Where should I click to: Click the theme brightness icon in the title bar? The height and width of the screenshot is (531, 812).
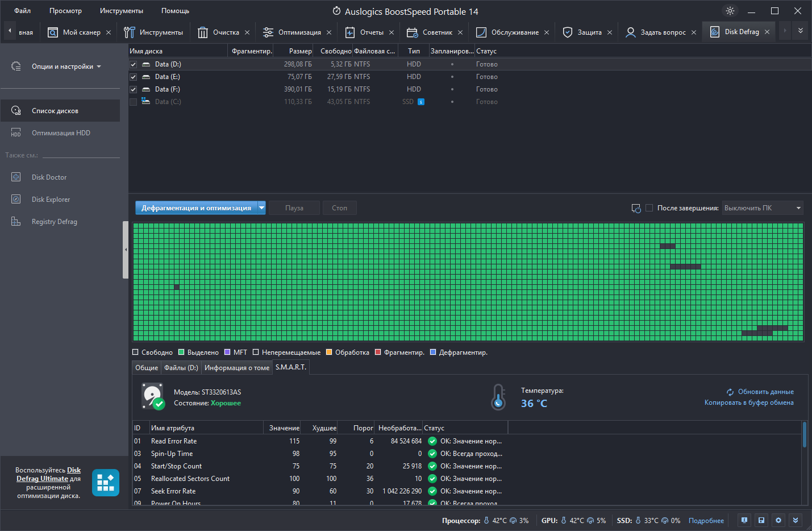tap(730, 11)
